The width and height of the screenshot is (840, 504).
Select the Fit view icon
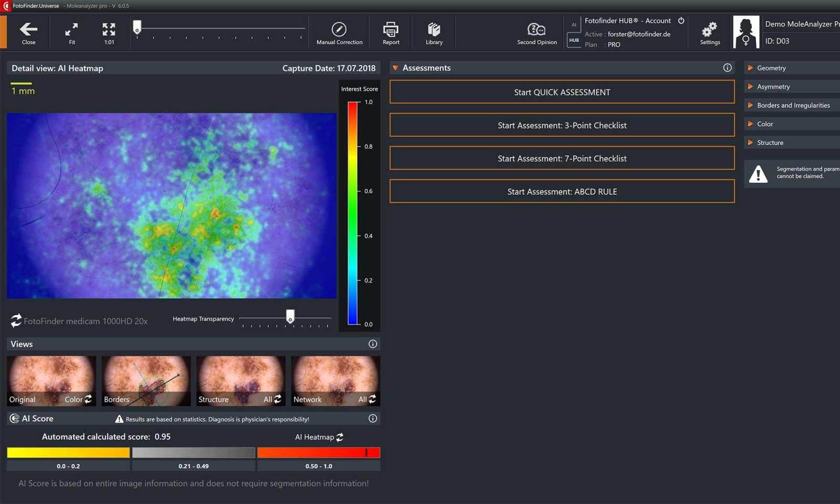pos(71,29)
